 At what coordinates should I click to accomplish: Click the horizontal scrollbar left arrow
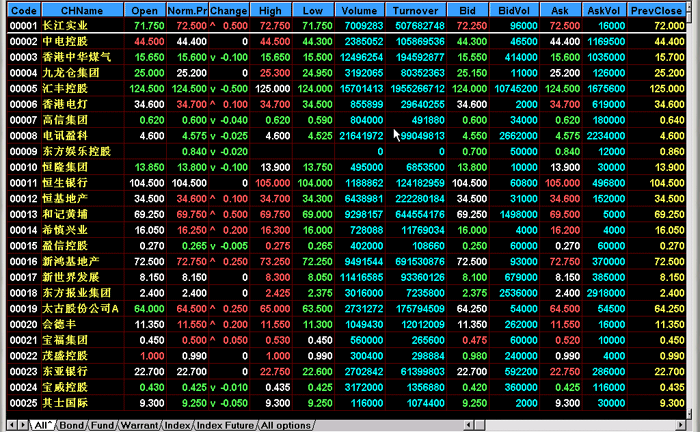[x=468, y=425]
